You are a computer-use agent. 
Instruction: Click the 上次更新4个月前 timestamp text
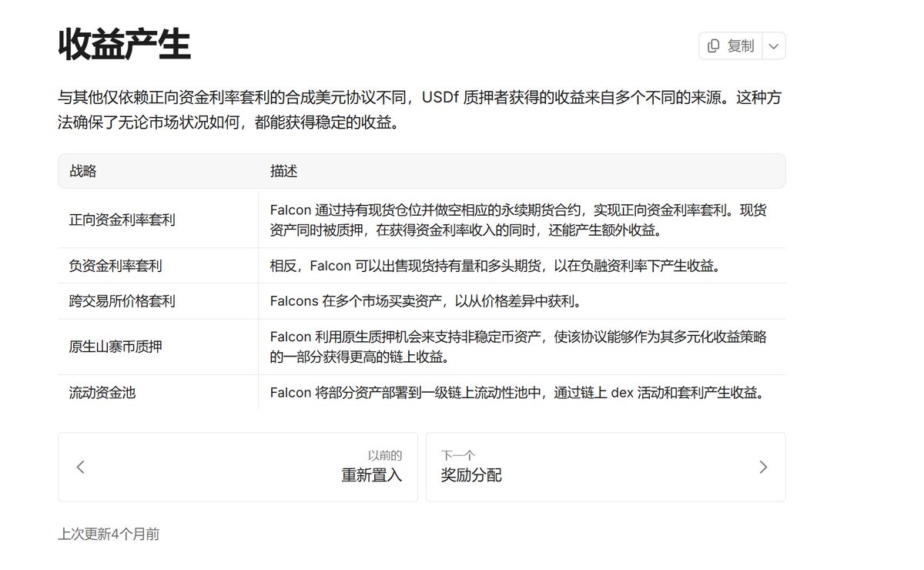pyautogui.click(x=109, y=534)
